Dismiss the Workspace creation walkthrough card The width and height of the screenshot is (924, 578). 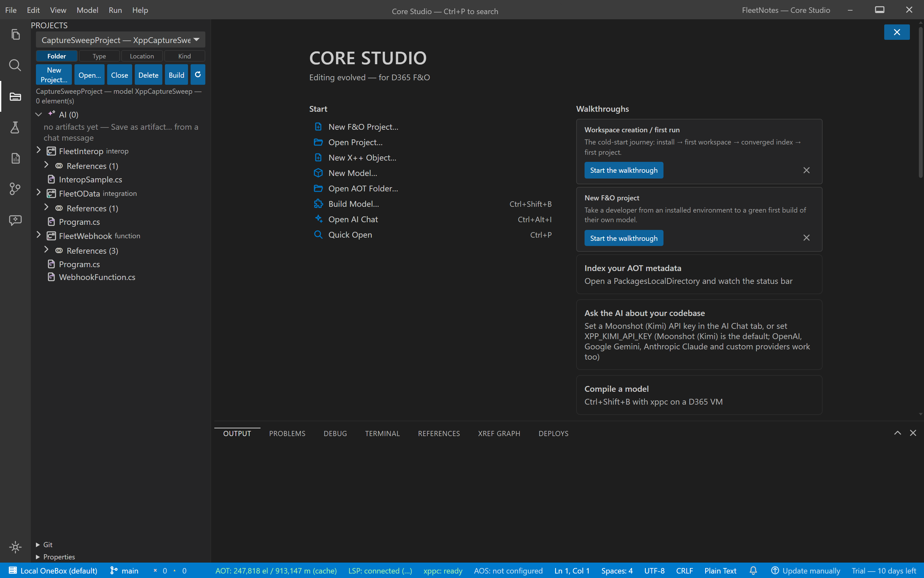[806, 170]
